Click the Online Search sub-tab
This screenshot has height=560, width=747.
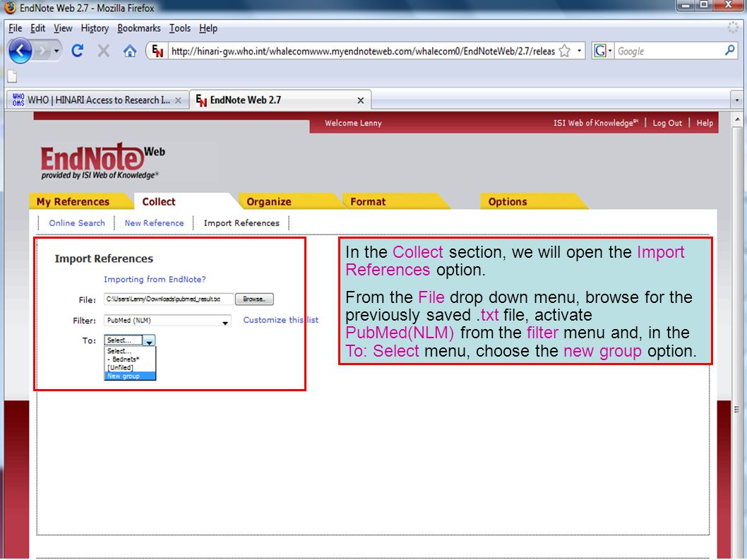77,223
